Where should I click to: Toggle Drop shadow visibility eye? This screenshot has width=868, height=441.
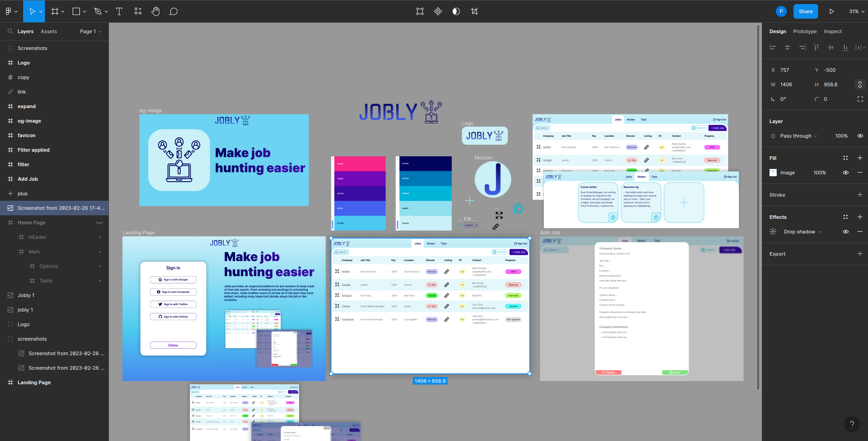(845, 232)
